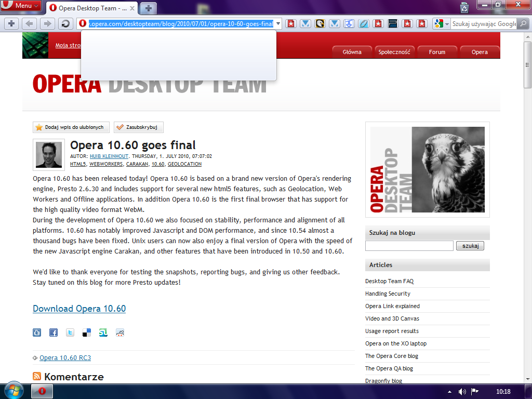Click the thumbs-up like share icon
This screenshot has height=399, width=532.
click(37, 332)
